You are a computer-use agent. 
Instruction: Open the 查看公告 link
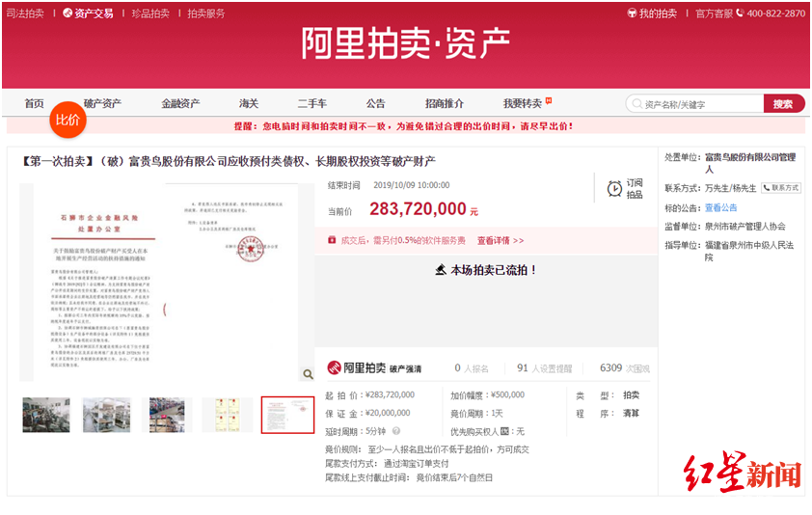(x=720, y=207)
